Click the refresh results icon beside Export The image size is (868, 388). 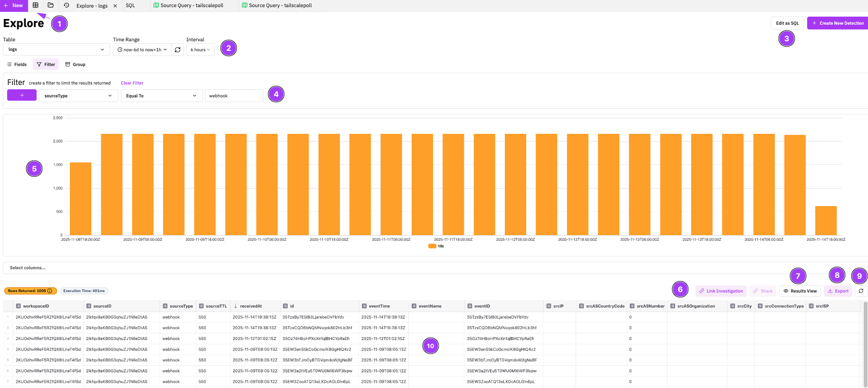(x=860, y=291)
